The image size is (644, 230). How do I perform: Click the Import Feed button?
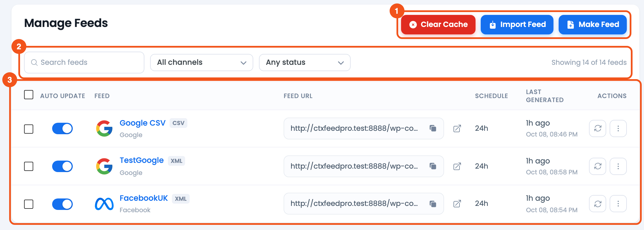(517, 25)
